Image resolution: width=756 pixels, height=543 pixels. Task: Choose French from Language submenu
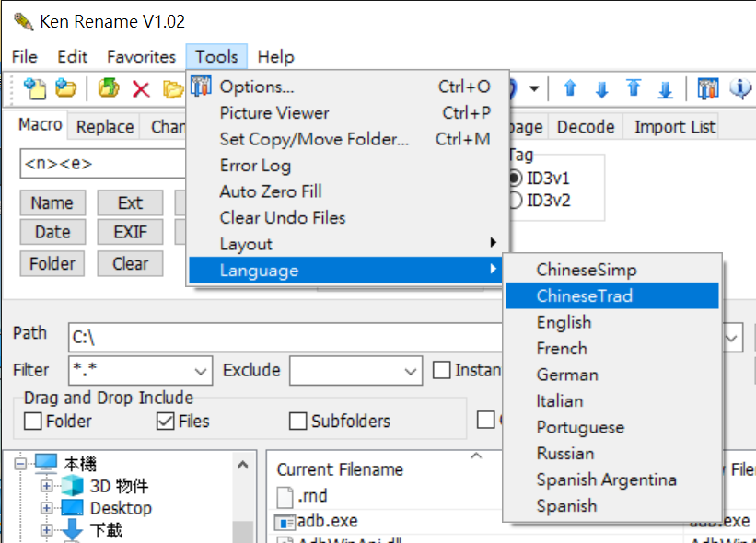611,349
